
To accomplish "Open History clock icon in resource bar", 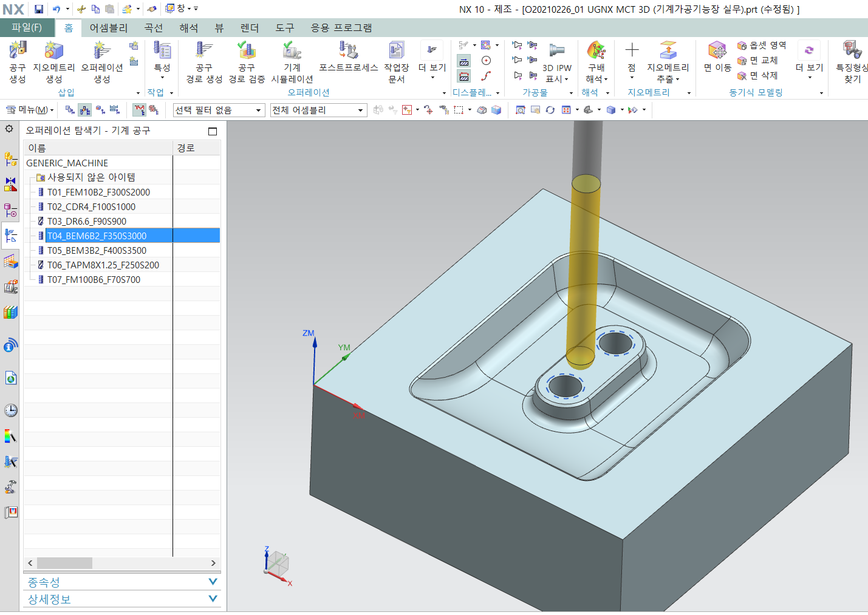I will (x=10, y=410).
